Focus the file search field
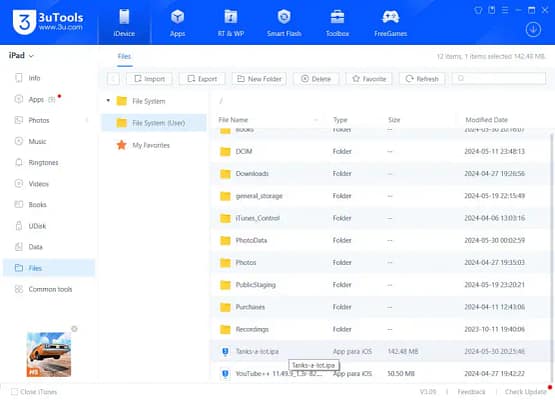This screenshot has width=555, height=400. click(499, 79)
